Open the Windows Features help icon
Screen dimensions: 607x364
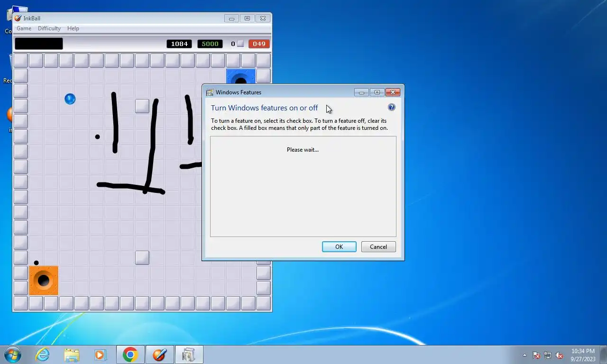pos(392,107)
